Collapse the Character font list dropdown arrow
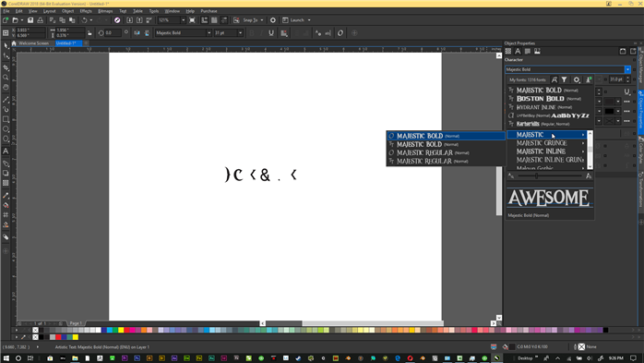 coord(627,69)
